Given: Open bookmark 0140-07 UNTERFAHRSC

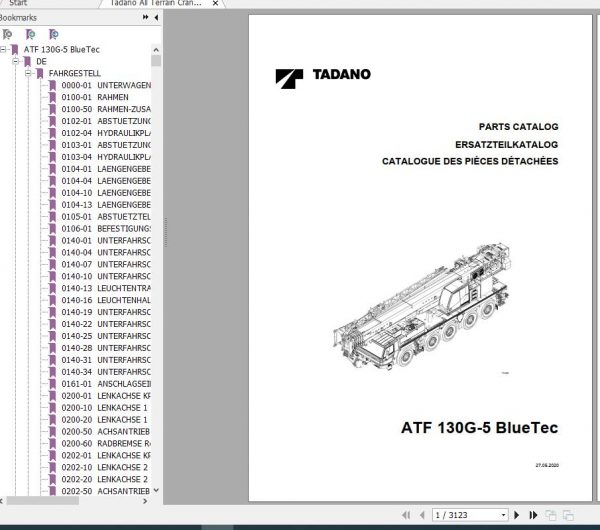Looking at the screenshot, I should 106,264.
